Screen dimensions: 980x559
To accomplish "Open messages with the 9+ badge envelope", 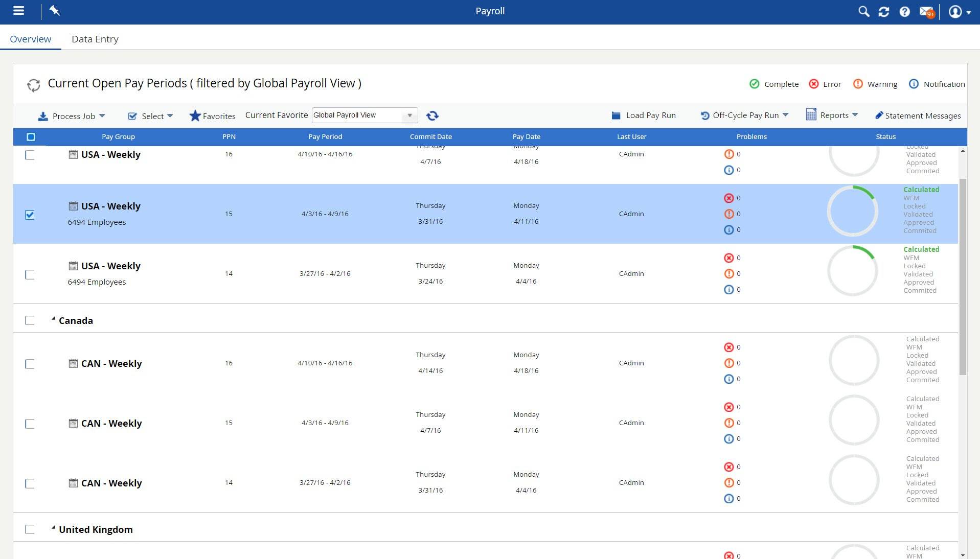I will pyautogui.click(x=926, y=11).
